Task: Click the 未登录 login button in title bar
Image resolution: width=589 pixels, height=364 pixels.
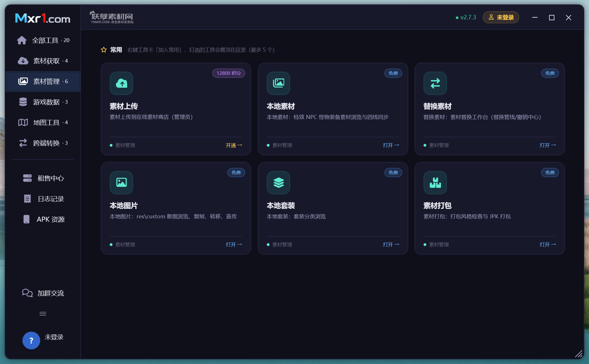Action: pyautogui.click(x=501, y=17)
